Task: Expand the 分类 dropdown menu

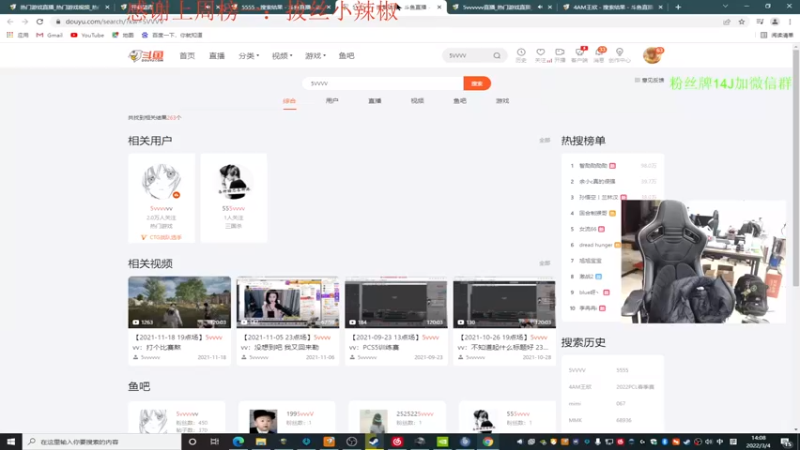Action: coord(248,56)
